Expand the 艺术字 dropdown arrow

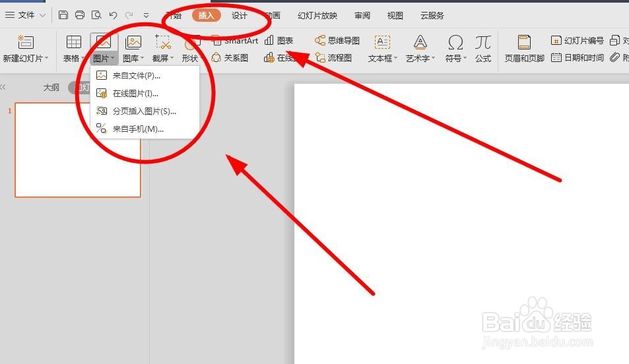tap(433, 58)
